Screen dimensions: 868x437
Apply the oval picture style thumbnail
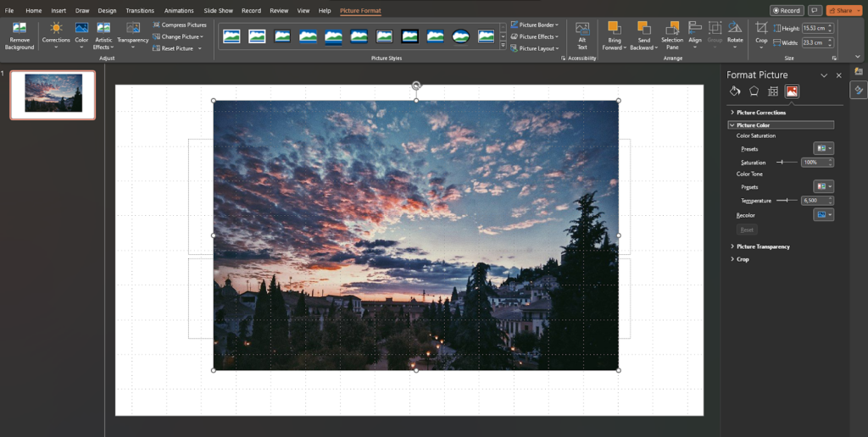click(460, 36)
